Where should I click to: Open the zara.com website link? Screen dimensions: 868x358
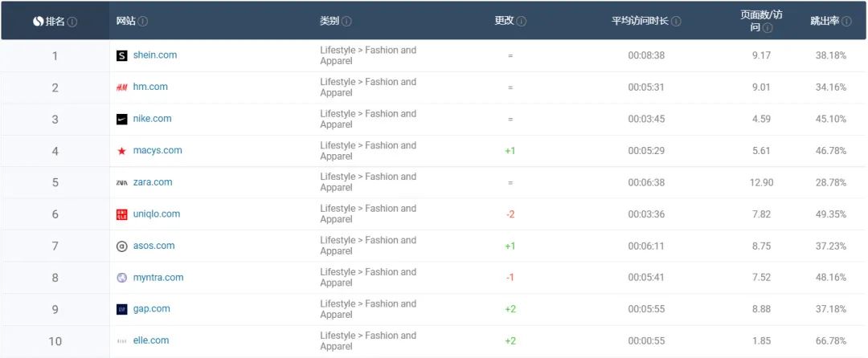point(153,182)
